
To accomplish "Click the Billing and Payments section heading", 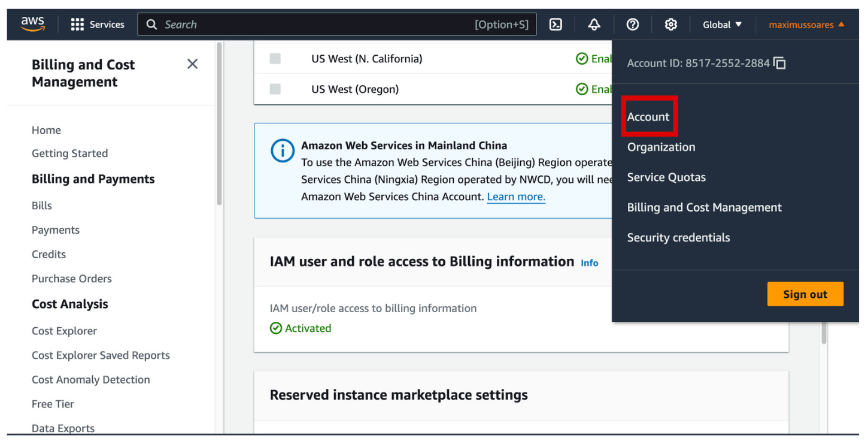I will point(93,179).
